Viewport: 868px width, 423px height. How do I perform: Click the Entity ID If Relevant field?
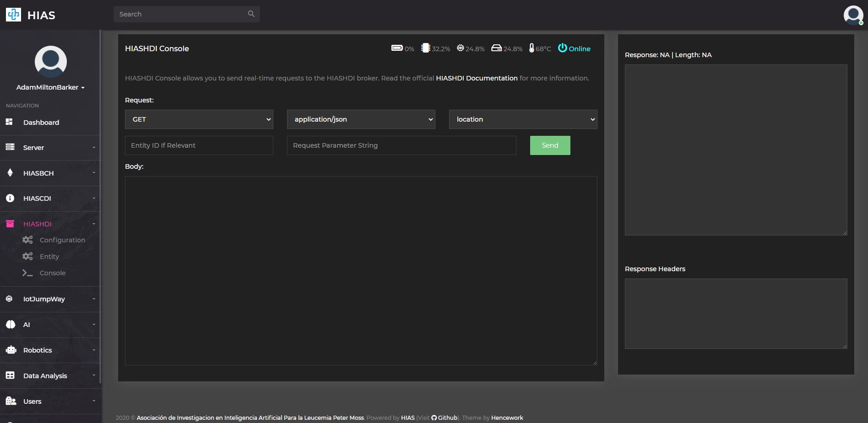199,145
